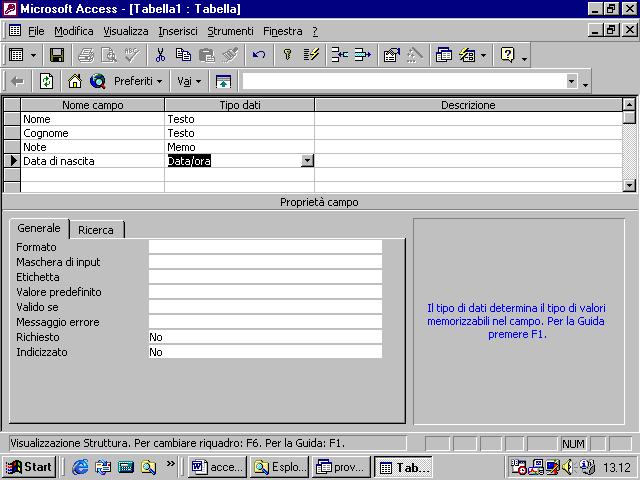Click the Refresh page icon
Screen dimensions: 640x480
46,81
